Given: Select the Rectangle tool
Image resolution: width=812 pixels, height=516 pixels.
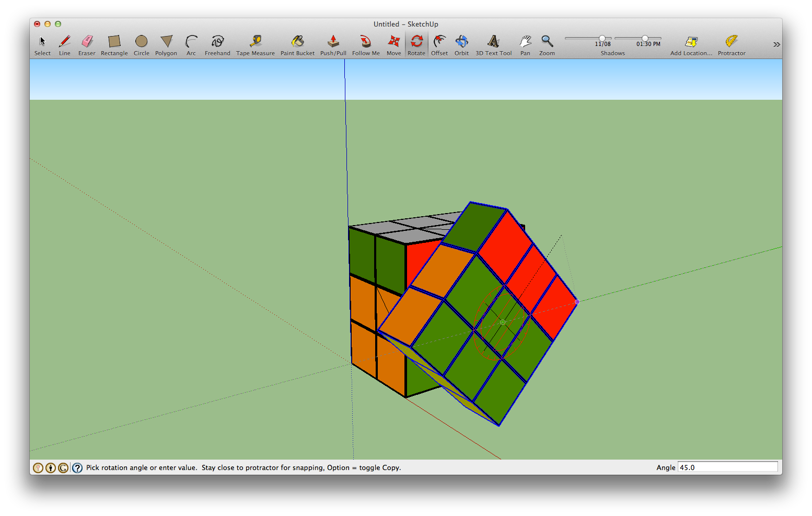Looking at the screenshot, I should tap(113, 42).
